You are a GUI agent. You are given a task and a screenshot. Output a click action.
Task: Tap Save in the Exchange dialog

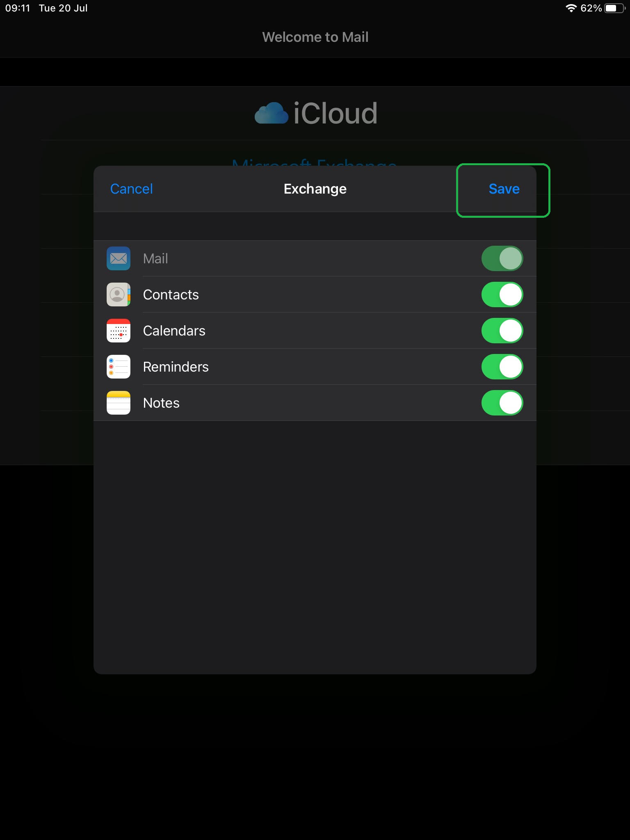point(504,189)
